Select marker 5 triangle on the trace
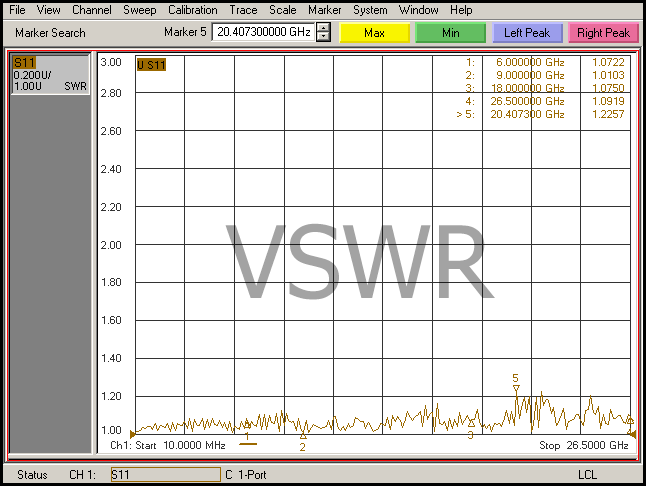This screenshot has width=646, height=486. pyautogui.click(x=516, y=390)
